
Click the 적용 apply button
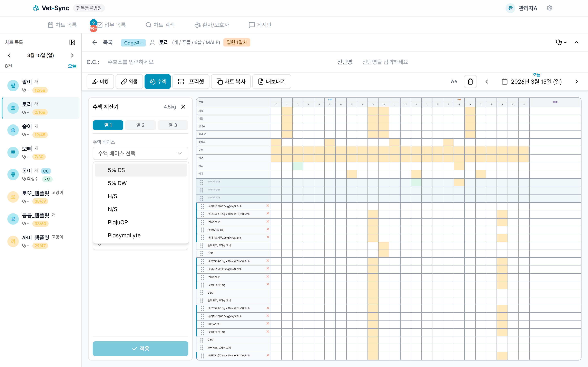coord(140,349)
